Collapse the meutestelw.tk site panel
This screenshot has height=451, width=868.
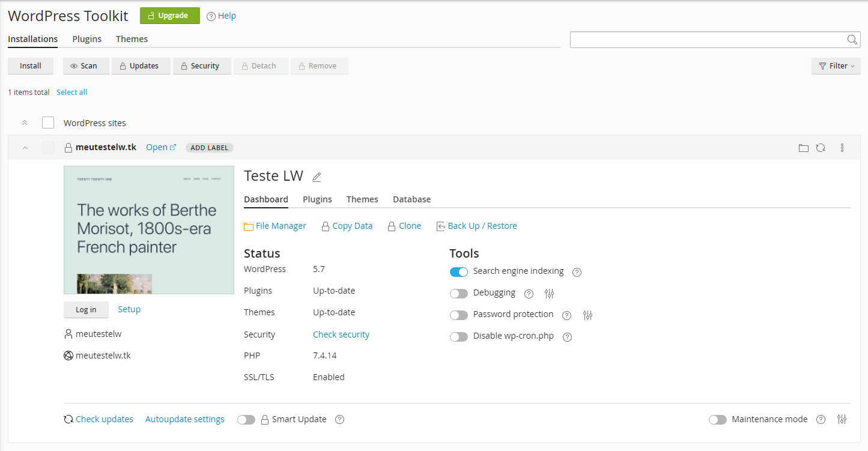tap(25, 148)
